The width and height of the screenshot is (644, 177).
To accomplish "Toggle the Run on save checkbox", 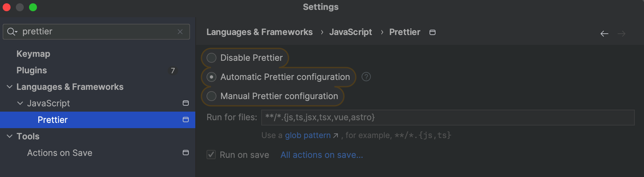I will coord(211,155).
